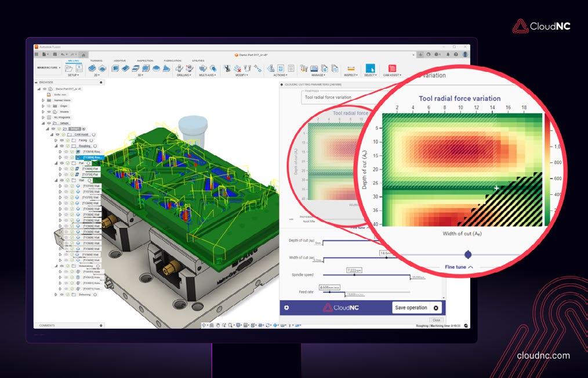Click the ruler icon above INSPECT

[x=351, y=68]
